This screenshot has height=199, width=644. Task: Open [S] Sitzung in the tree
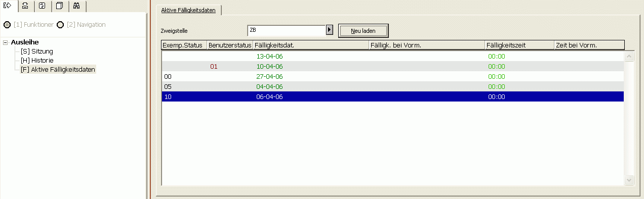point(37,52)
